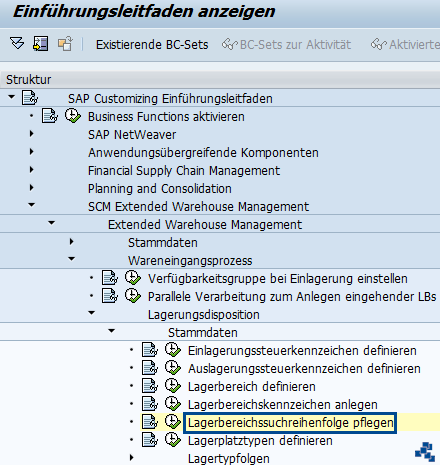Click BC-Sets zur Aktivität button
Screen dimensions: 440x465
click(286, 45)
